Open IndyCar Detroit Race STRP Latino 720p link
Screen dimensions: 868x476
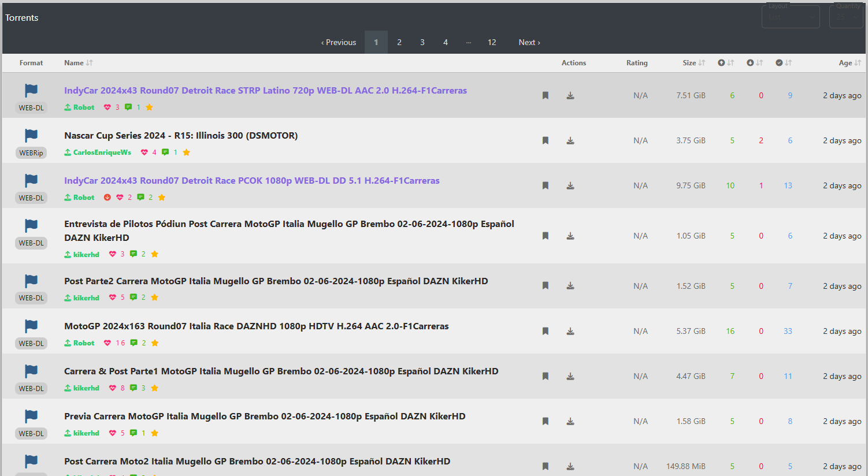[x=265, y=91]
